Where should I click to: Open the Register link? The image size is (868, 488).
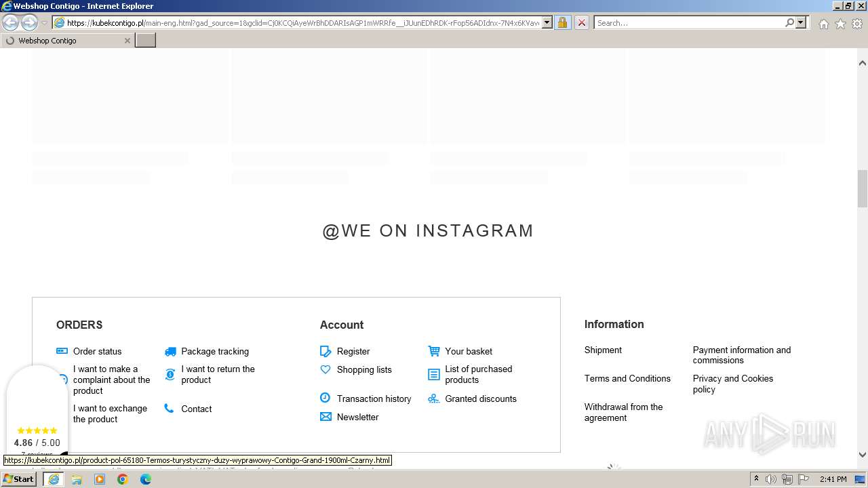(x=353, y=351)
